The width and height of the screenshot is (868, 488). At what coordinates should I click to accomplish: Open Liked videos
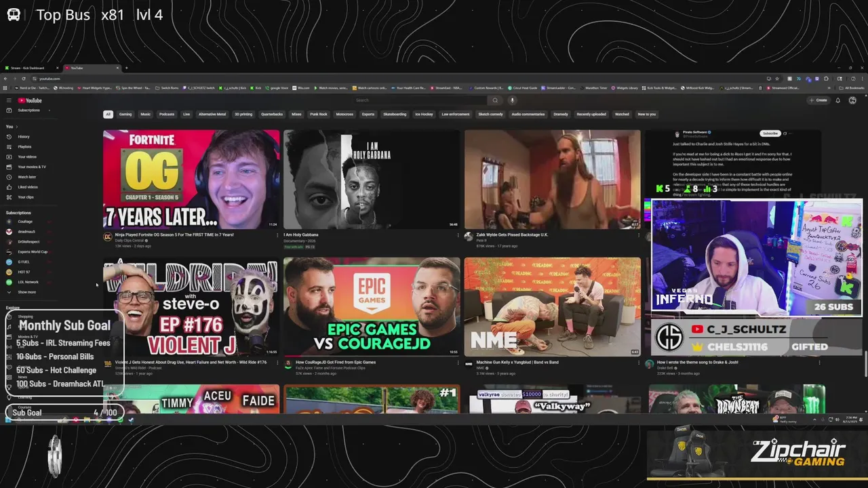(27, 187)
